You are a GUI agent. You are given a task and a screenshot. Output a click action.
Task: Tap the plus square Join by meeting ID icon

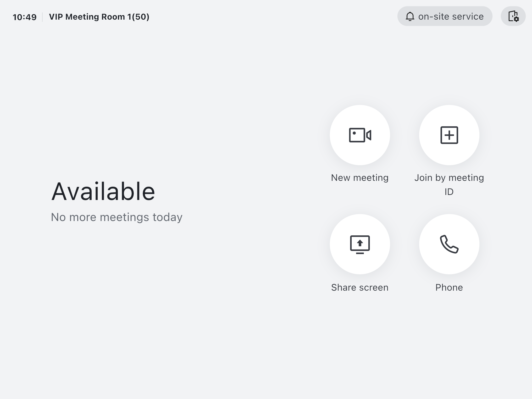[449, 135]
